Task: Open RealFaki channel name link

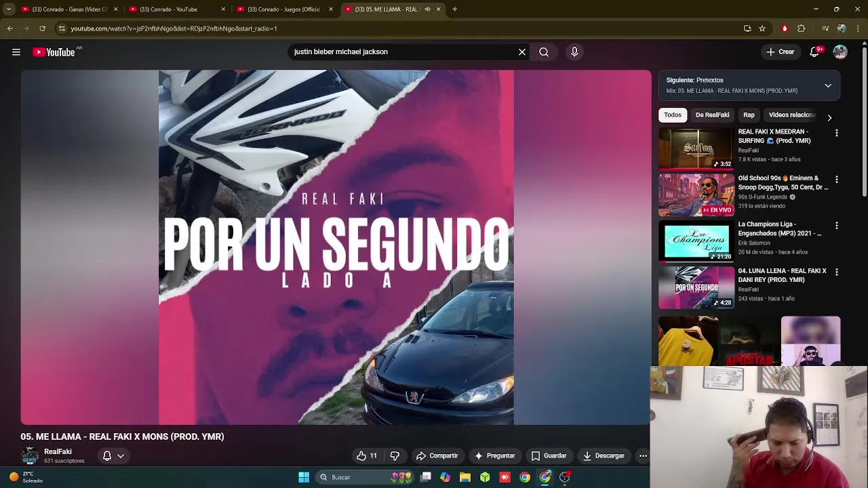Action: coord(58,451)
